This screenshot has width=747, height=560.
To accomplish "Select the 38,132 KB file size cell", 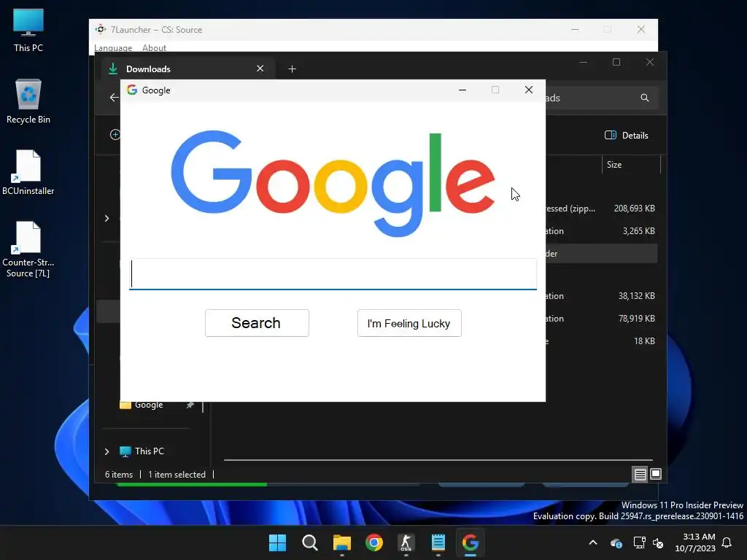I will 636,296.
